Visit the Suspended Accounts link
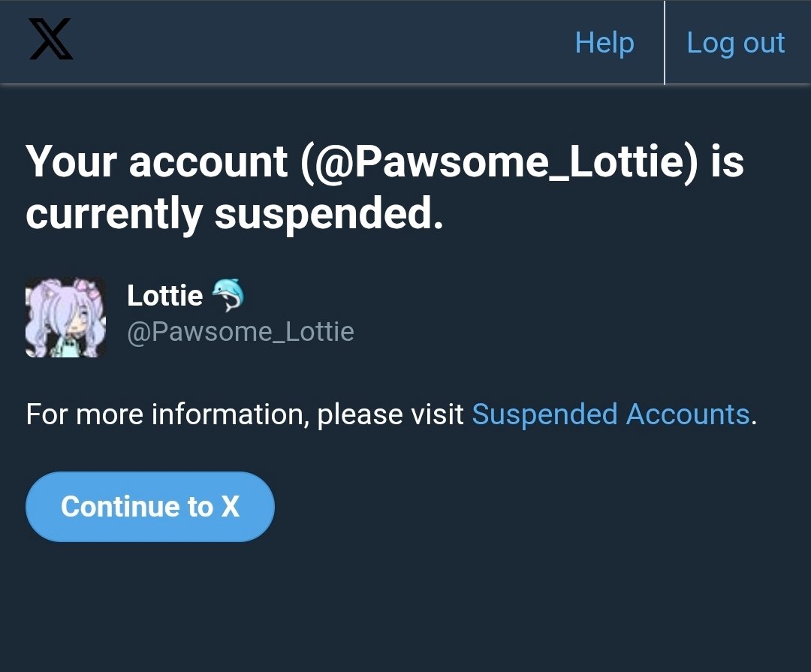The width and height of the screenshot is (811, 672). [x=611, y=414]
